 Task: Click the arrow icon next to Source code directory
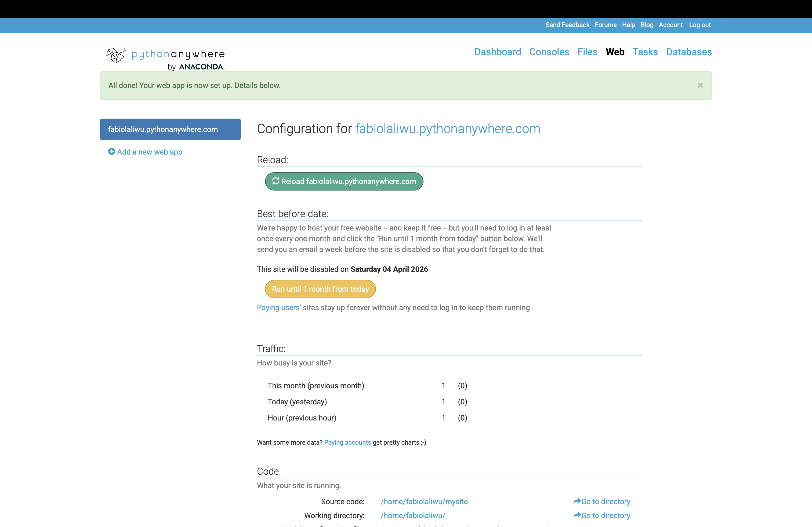(x=577, y=501)
